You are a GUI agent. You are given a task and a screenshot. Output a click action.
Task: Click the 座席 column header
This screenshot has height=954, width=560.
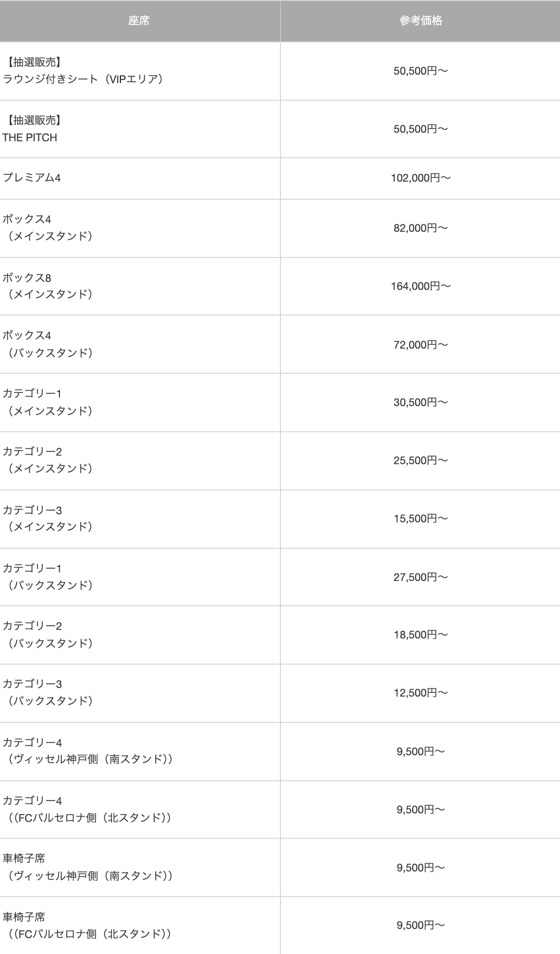(x=139, y=21)
